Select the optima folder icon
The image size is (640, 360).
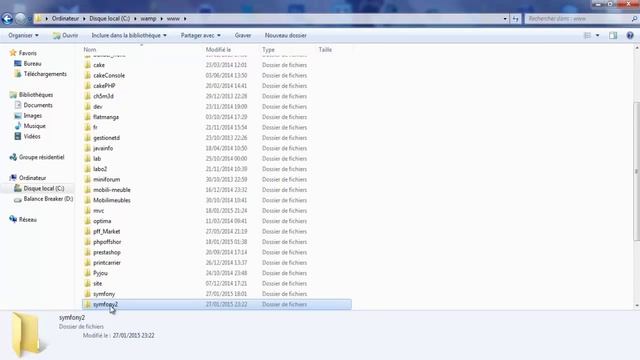point(87,221)
